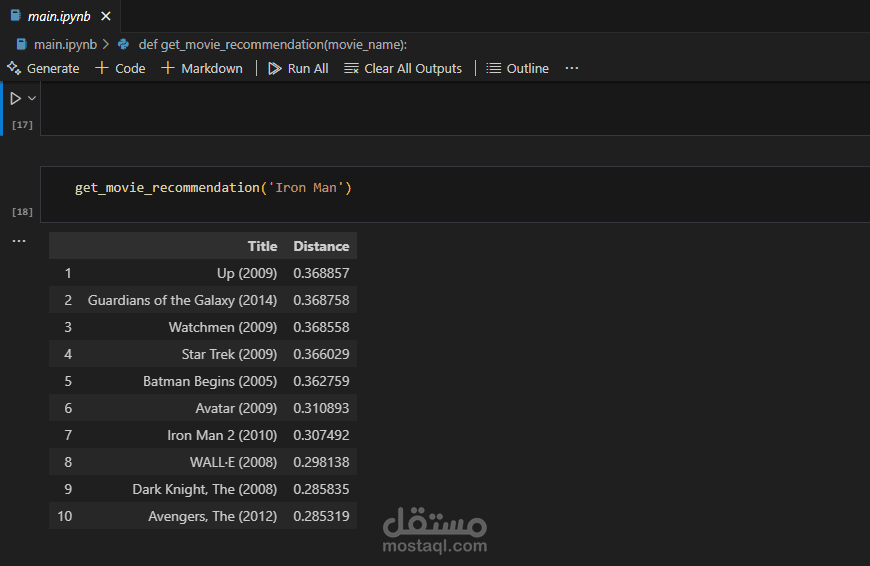This screenshot has height=566, width=870.
Task: Click distance value 0.366029
Action: tap(321, 354)
